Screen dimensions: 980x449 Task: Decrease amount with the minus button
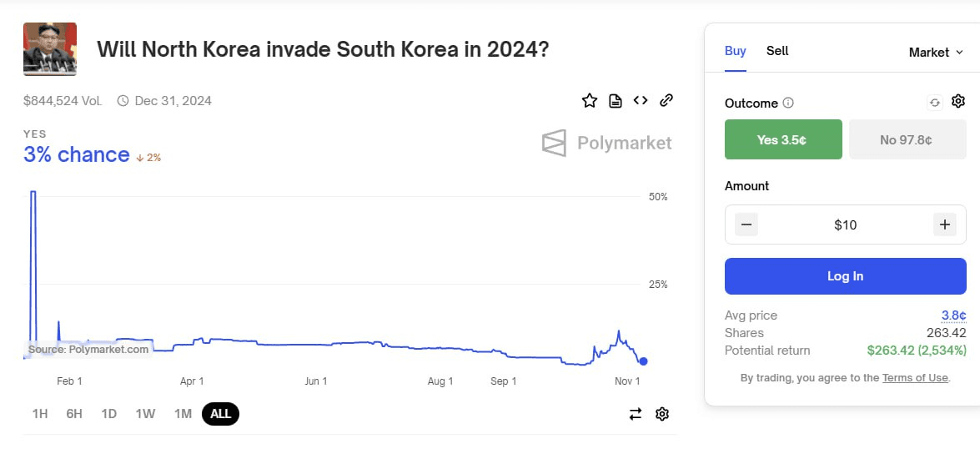pos(746,224)
